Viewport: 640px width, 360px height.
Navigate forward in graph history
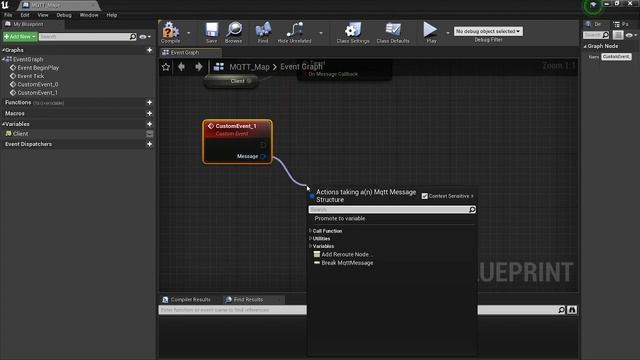(x=198, y=67)
